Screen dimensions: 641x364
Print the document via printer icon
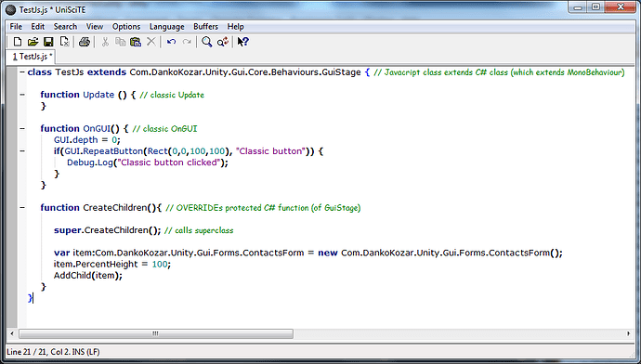click(x=85, y=42)
